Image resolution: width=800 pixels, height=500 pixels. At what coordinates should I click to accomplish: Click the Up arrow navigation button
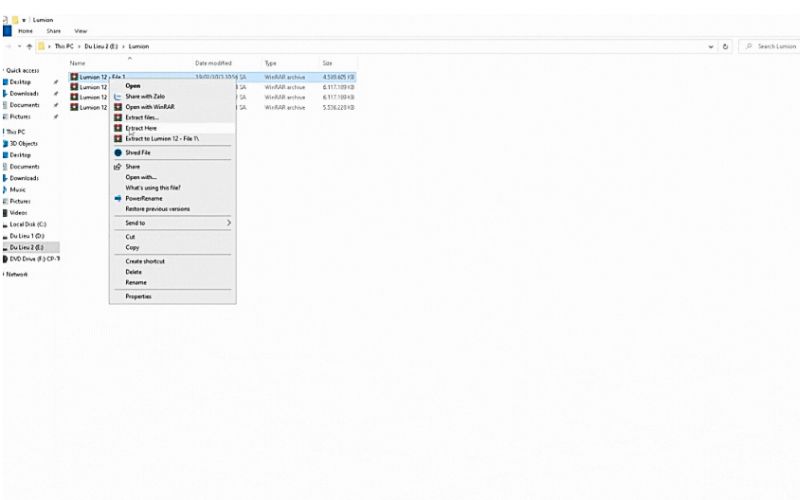(29, 46)
